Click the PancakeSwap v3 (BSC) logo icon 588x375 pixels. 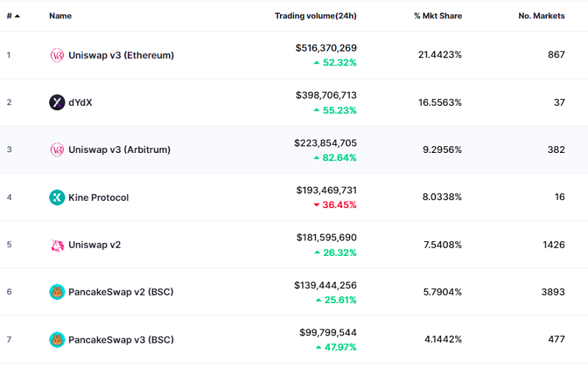57,340
